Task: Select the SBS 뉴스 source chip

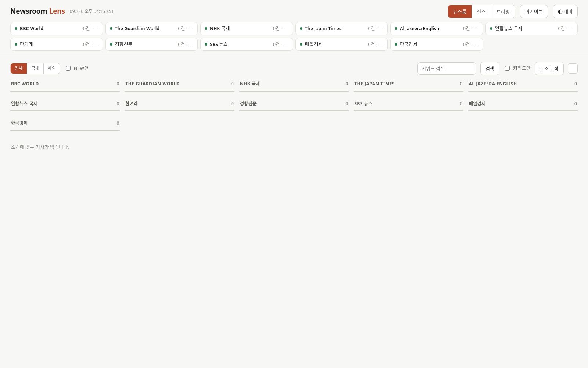Action: click(x=247, y=45)
